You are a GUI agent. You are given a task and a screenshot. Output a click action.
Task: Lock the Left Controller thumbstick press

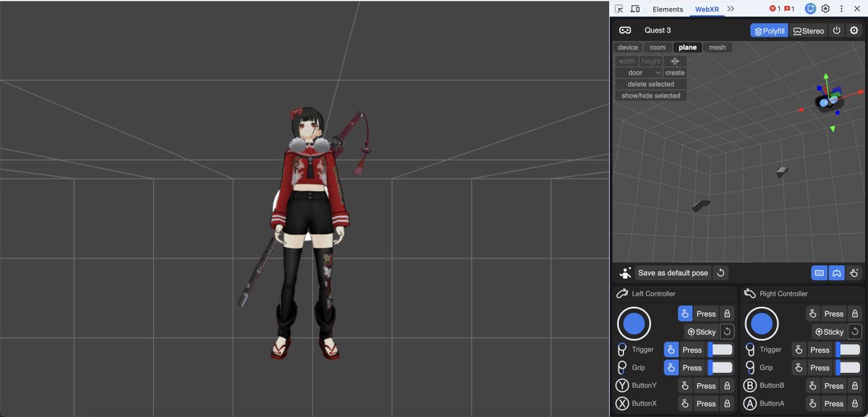point(728,313)
